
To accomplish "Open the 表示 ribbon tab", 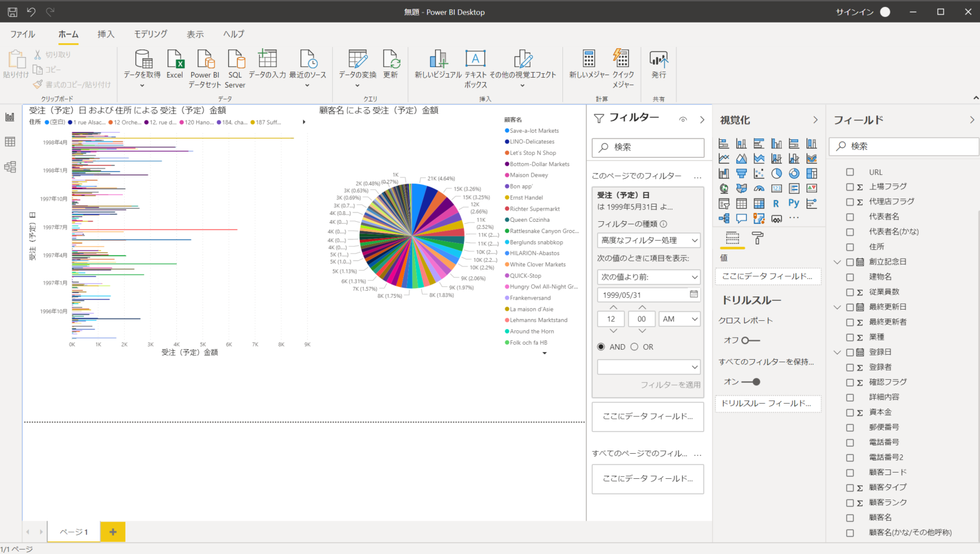I will point(195,34).
